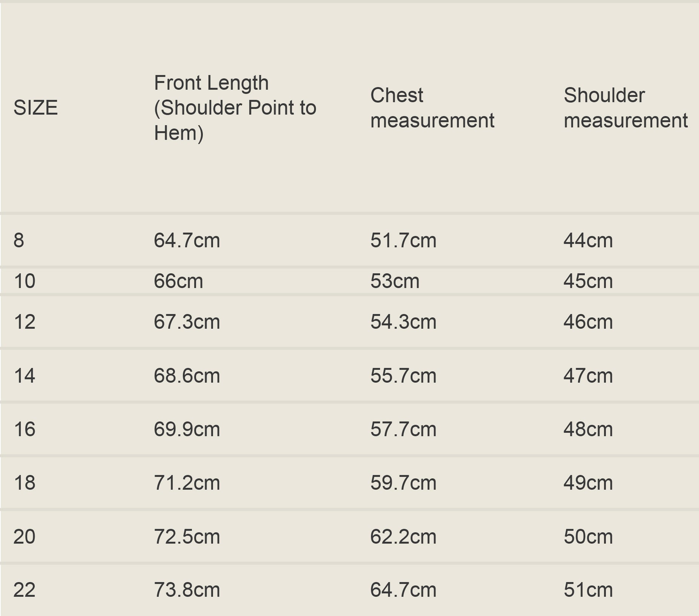Select size 10 row label
Viewport: 699px width, 616px height.
pyautogui.click(x=25, y=281)
